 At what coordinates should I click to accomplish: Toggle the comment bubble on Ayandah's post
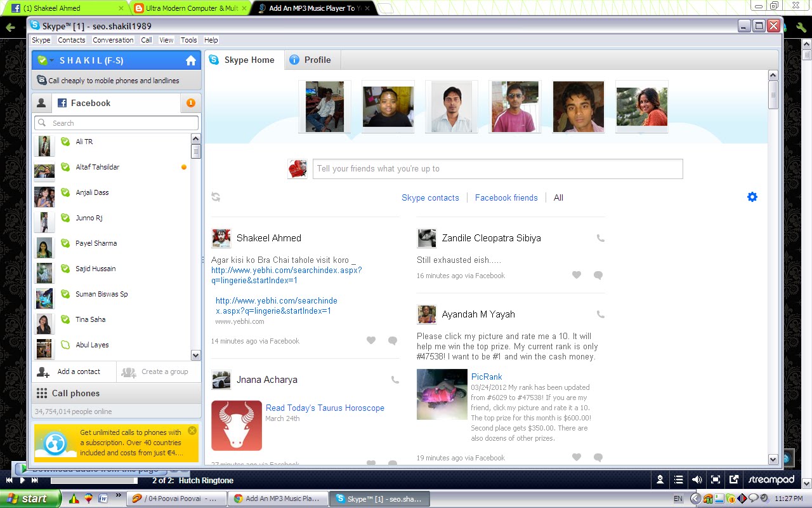click(x=598, y=457)
